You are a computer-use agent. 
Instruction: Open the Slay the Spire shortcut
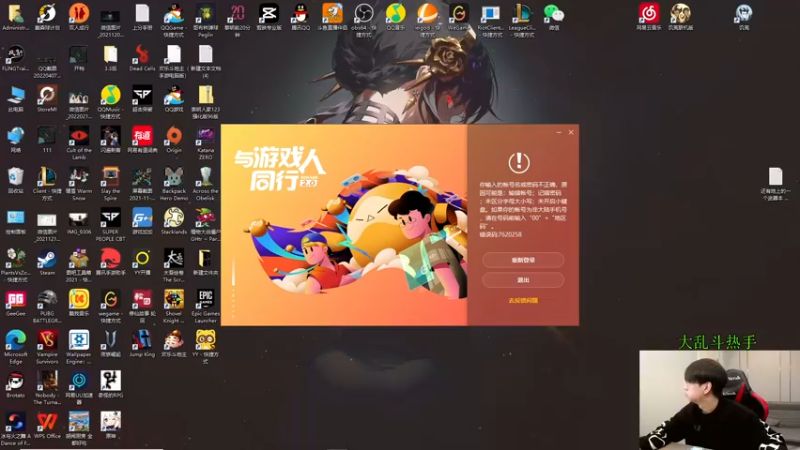110,184
